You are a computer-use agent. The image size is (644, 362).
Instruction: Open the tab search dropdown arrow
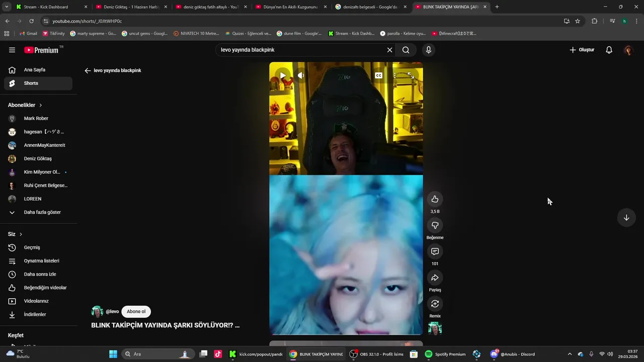coord(7,7)
